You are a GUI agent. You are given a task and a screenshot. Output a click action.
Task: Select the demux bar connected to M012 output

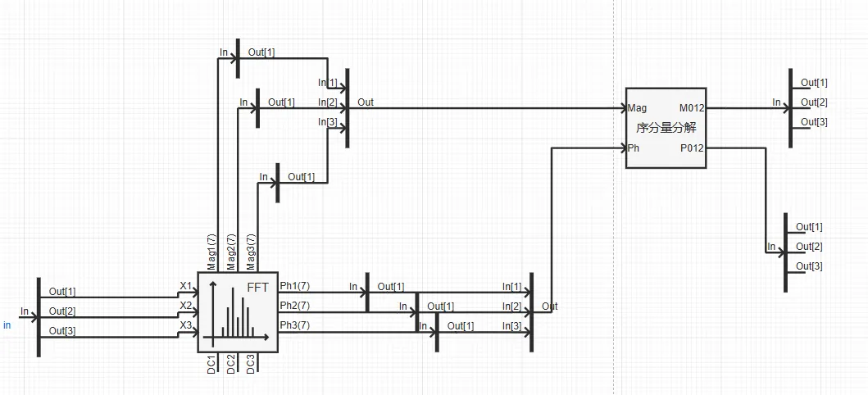coord(791,107)
